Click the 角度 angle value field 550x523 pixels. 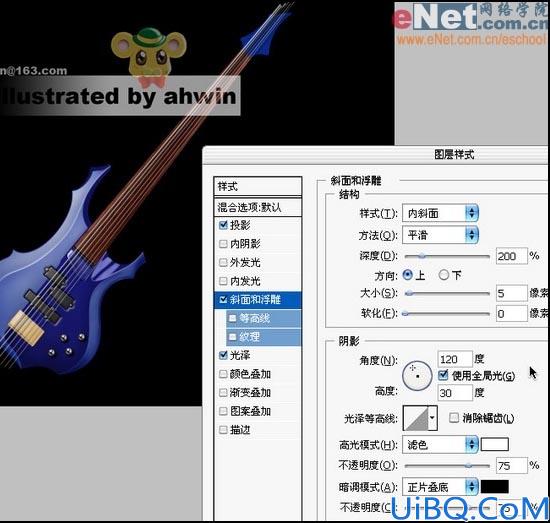click(x=455, y=360)
